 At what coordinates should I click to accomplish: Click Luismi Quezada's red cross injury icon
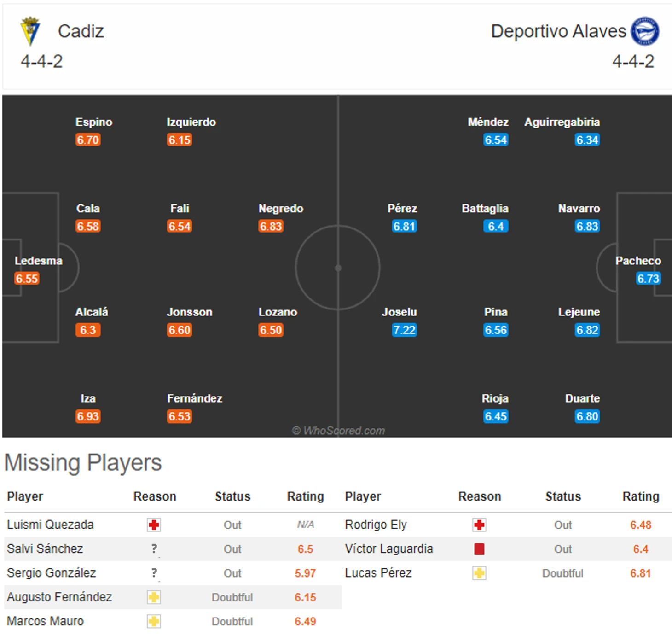point(154,525)
